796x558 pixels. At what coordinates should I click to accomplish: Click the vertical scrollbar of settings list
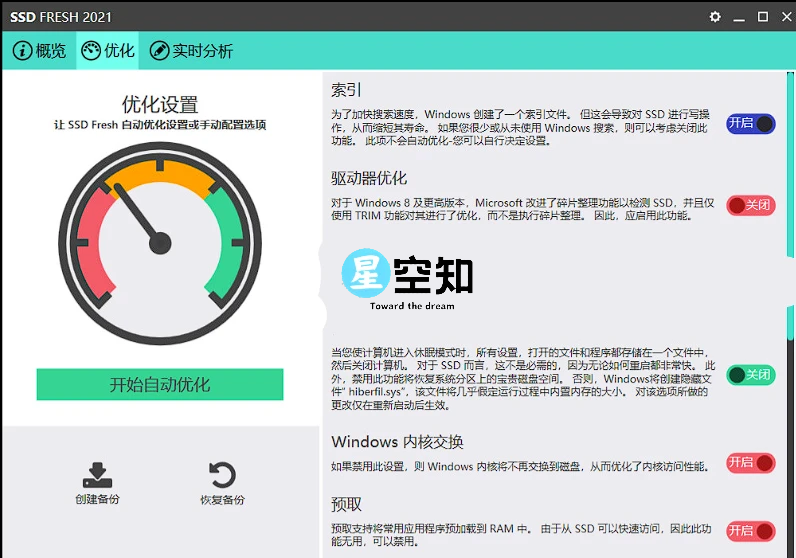click(x=790, y=206)
